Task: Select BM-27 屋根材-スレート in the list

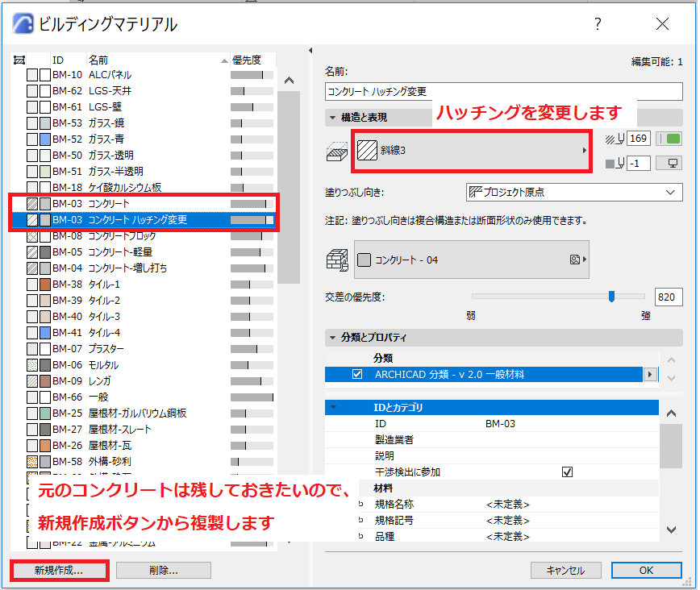Action: [x=143, y=430]
